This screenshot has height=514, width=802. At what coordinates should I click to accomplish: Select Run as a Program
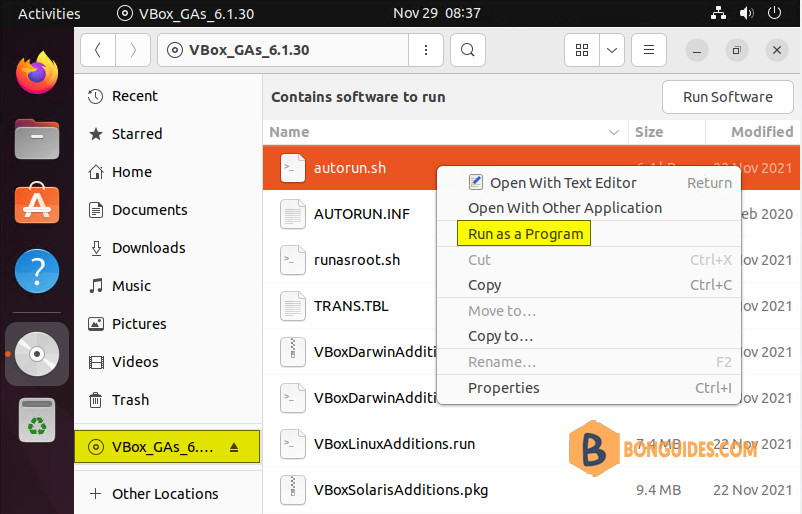(525, 234)
